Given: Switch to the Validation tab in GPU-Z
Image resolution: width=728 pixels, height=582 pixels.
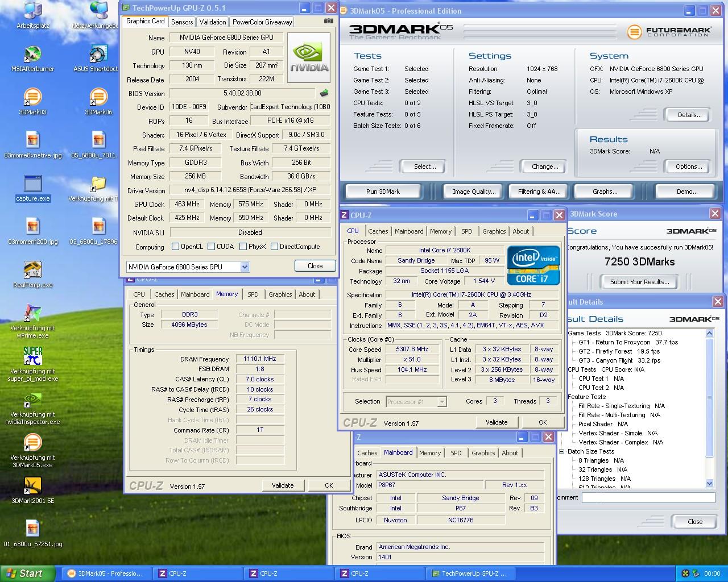Looking at the screenshot, I should point(213,22).
